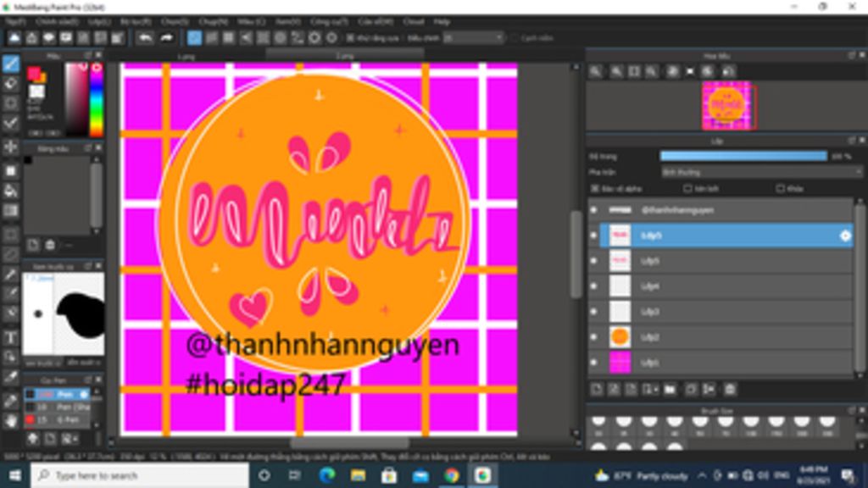Open Chrome from the taskbar
Screen dimensions: 868x488
[451, 475]
